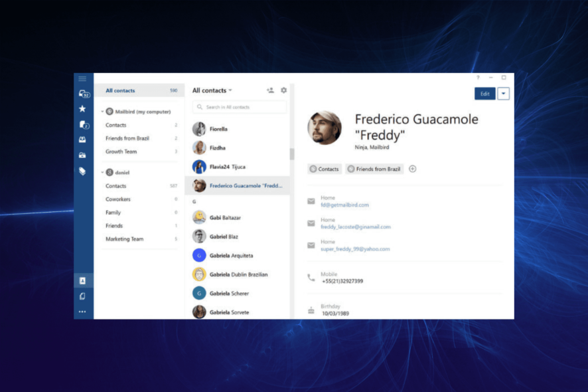Open the more options ellipsis in sidebar
Screen dimensions: 588x392
(x=82, y=311)
